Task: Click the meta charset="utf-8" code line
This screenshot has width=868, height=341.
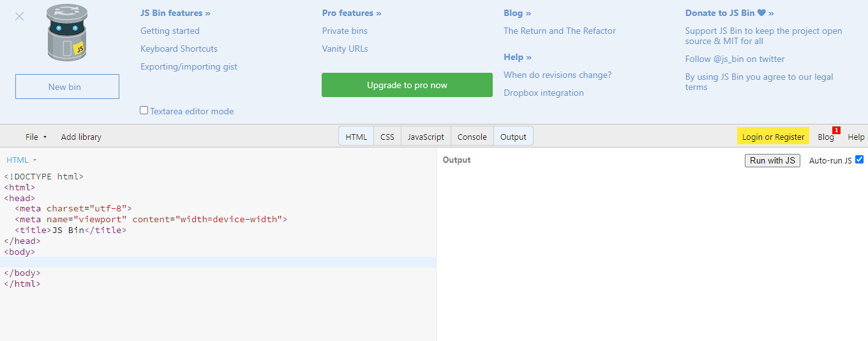Action: click(73, 208)
